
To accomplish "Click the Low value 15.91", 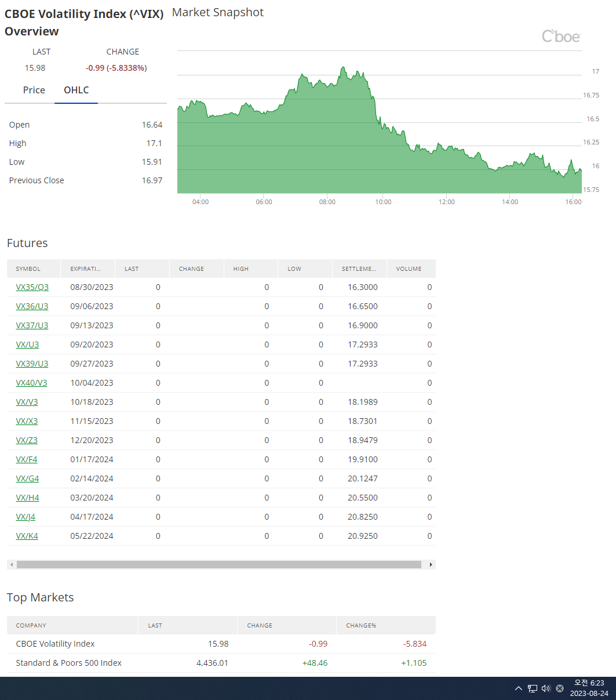I will coord(152,162).
